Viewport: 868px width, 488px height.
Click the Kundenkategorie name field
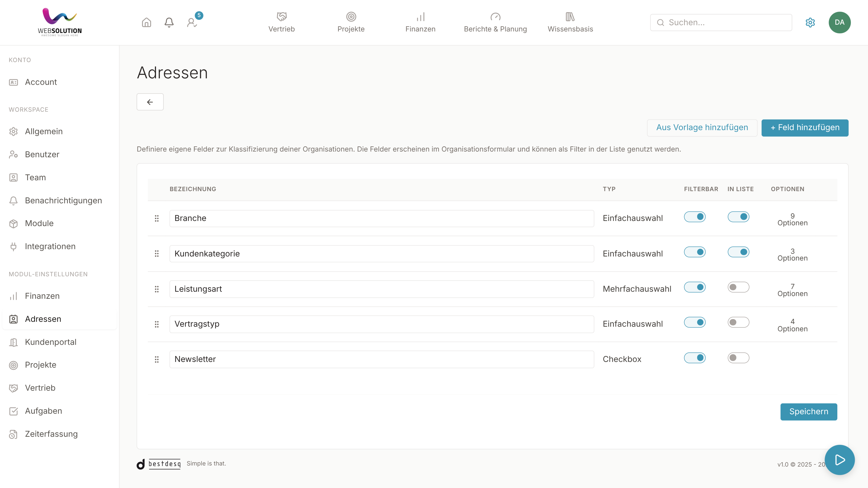pyautogui.click(x=381, y=253)
